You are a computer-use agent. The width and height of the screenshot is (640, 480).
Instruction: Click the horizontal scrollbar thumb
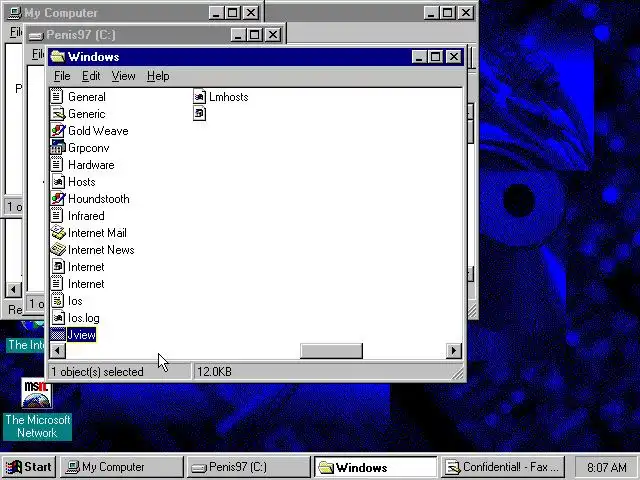point(331,351)
